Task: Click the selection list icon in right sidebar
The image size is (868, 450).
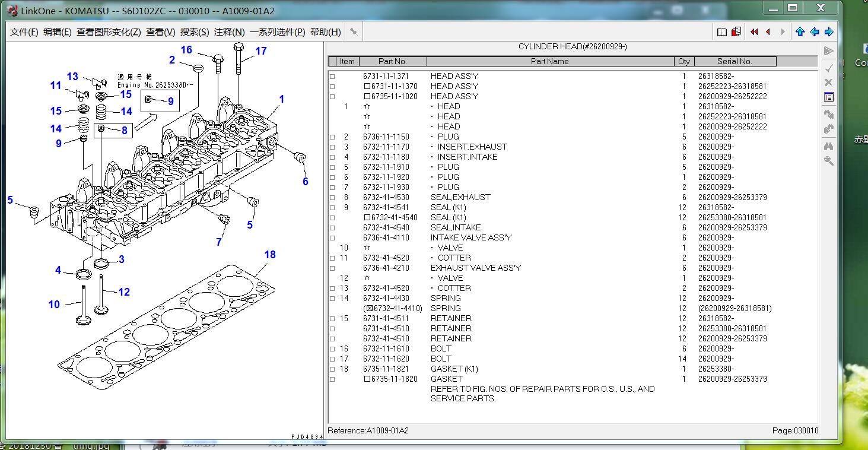Action: [x=829, y=97]
